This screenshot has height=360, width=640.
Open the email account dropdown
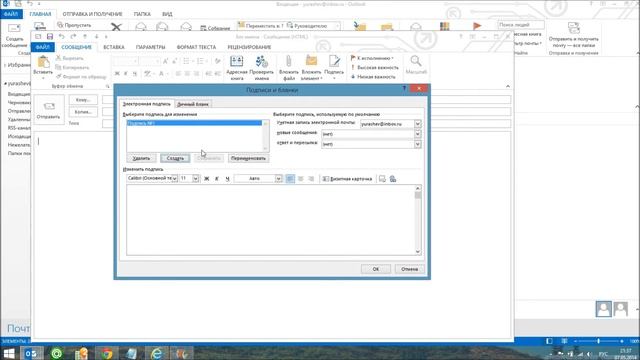[418, 124]
